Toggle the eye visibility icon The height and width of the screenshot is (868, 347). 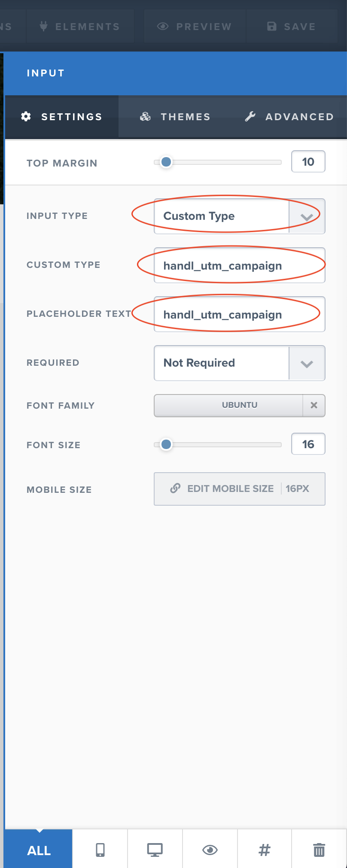click(x=210, y=850)
